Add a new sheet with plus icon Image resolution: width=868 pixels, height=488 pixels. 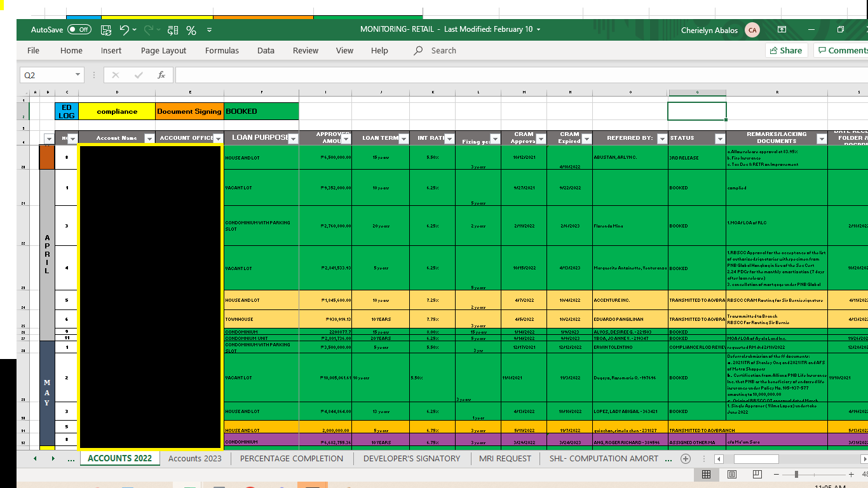pyautogui.click(x=686, y=458)
